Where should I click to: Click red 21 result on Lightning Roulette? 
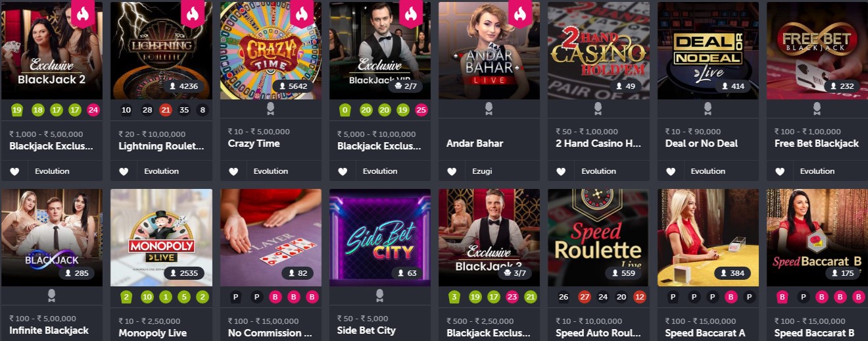point(166,110)
